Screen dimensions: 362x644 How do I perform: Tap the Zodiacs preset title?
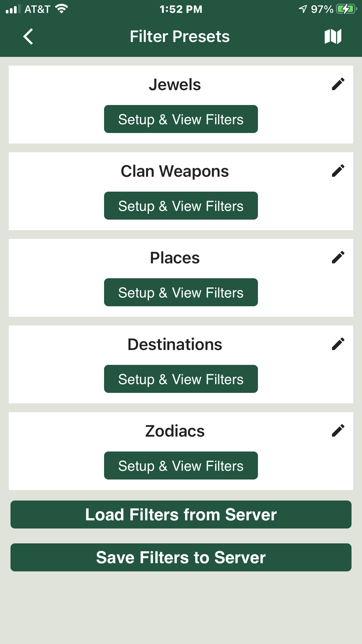[x=175, y=431]
